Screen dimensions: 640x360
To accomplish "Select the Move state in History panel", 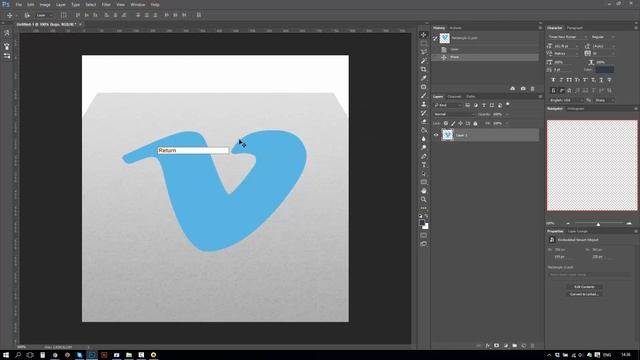I will [485, 57].
